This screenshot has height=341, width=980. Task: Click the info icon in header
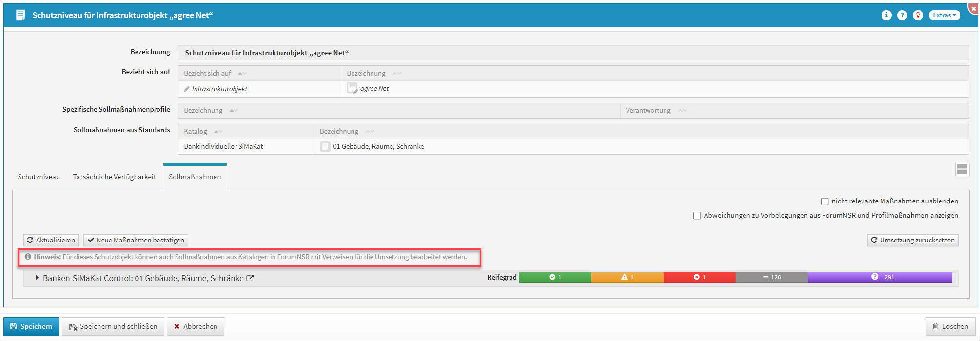(x=886, y=15)
